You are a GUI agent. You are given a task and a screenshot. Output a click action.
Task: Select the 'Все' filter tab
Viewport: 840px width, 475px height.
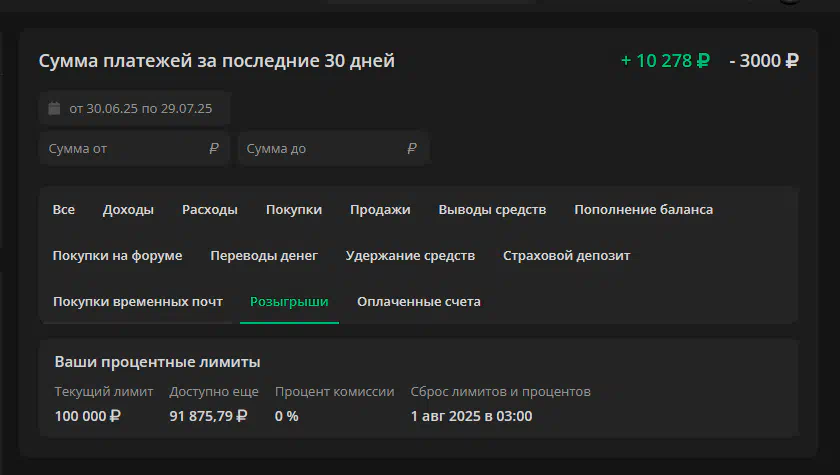pos(64,209)
